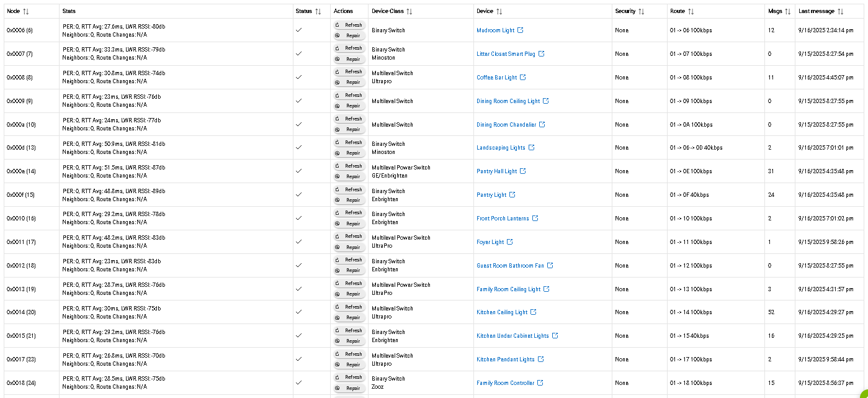Refresh node 0x0014 Kitchen Ceiling Light
Viewport: 868px width, 398px height.
pos(349,307)
